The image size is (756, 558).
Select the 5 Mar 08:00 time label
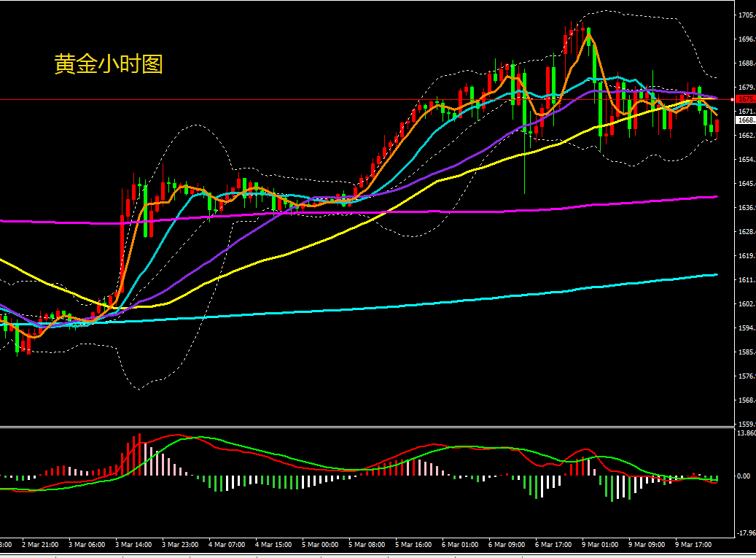click(x=367, y=544)
